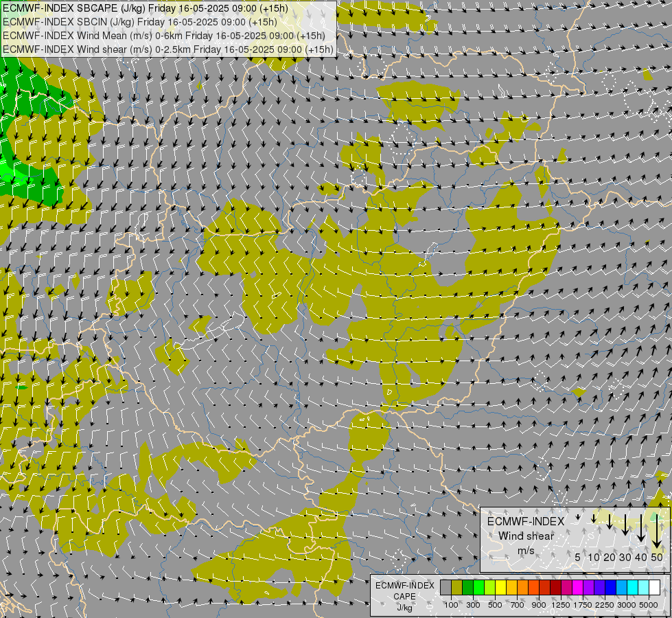The image size is (672, 618).
Task: Click the 10 label in wind shear legend
Action: [x=594, y=557]
